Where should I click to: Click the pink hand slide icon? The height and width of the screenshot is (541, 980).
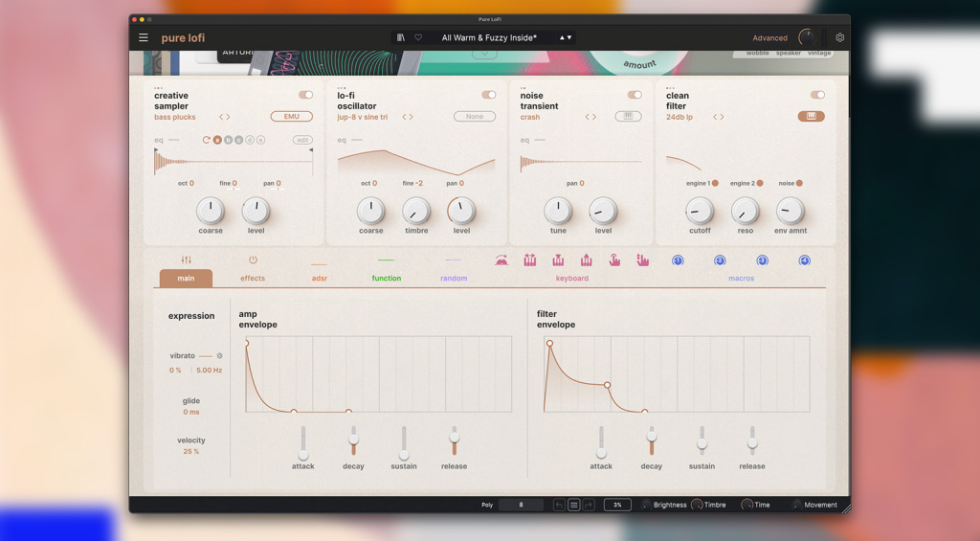[643, 260]
